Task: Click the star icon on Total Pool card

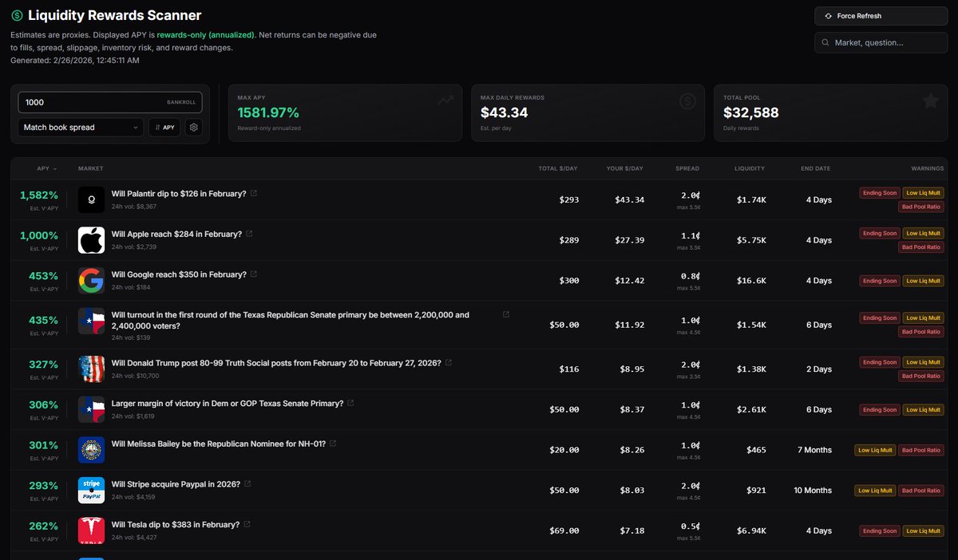Action: 930,101
